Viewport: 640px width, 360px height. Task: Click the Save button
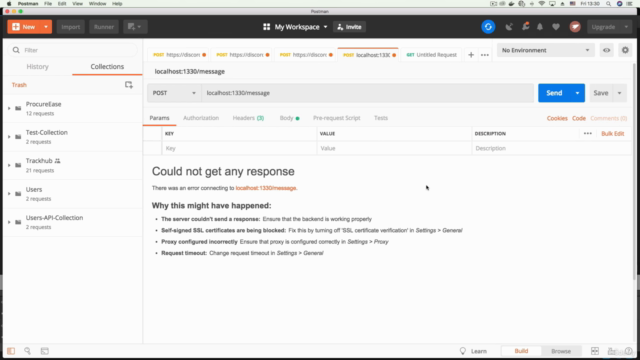601,93
